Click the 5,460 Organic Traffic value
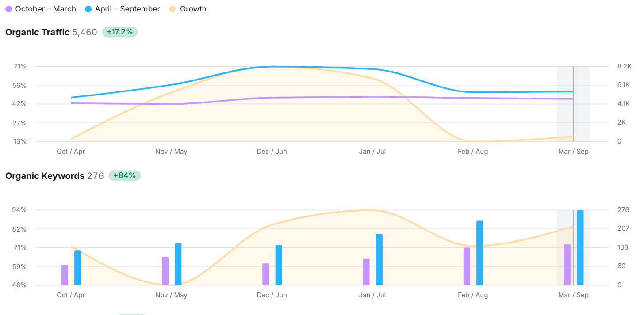This screenshot has height=315, width=644. 84,32
